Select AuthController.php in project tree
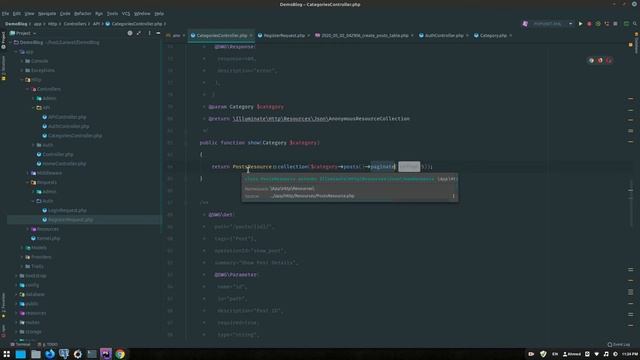Viewport: 640px width, 360px height. tap(66, 127)
